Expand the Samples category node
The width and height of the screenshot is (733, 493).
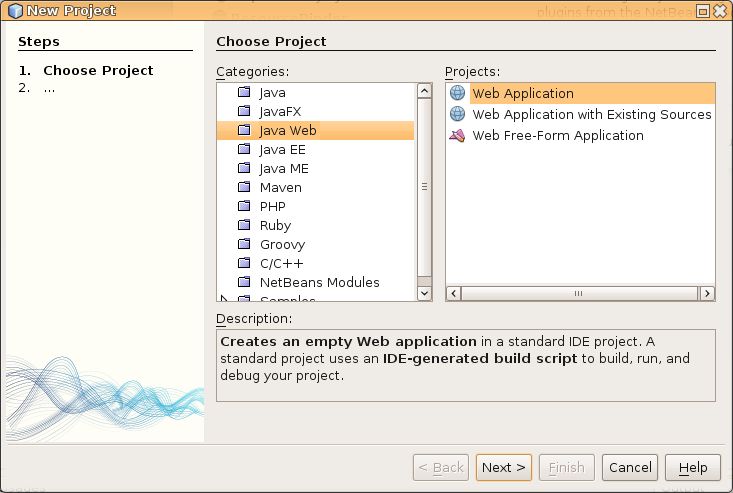[224, 298]
